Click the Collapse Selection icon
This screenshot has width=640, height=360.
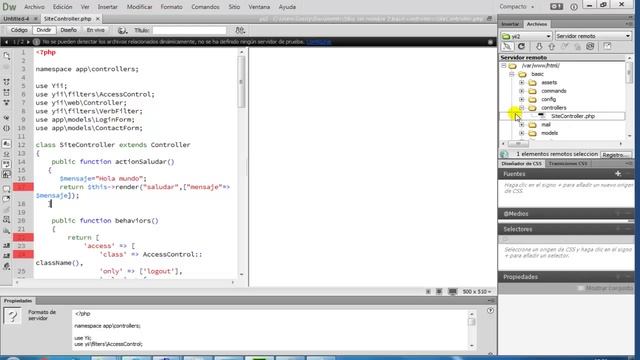pyautogui.click(x=7, y=93)
